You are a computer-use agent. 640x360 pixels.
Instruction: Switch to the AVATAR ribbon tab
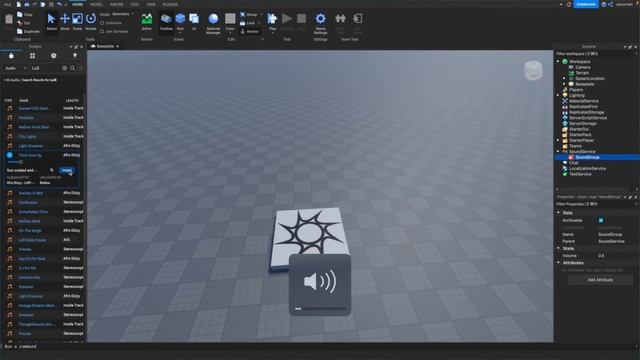(117, 4)
